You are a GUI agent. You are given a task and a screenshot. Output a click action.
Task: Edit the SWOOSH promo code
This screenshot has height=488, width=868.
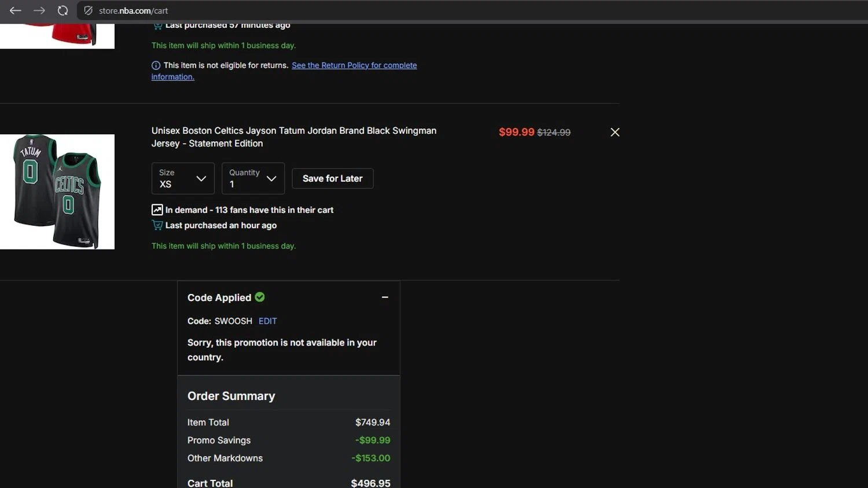click(268, 321)
